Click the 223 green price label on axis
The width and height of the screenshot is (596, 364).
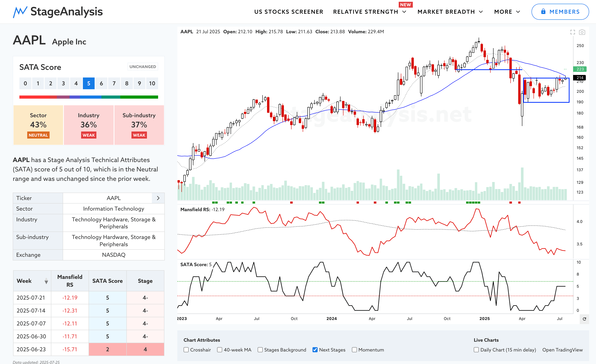tap(580, 69)
